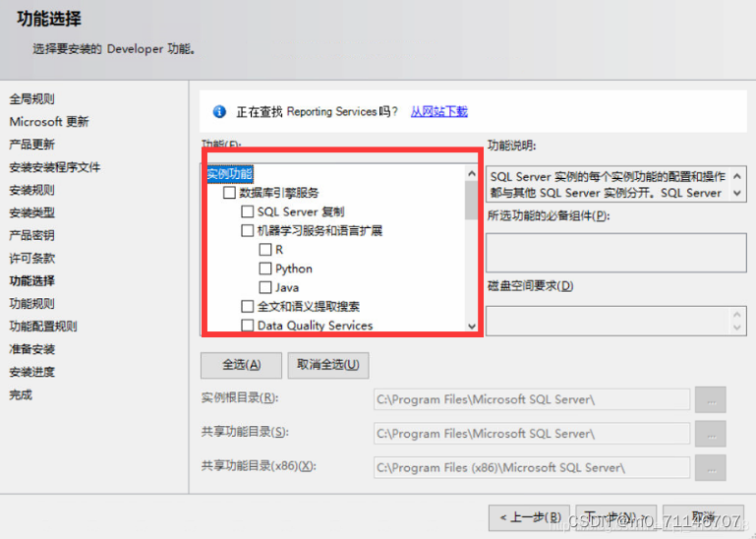This screenshot has width=756, height=539.
Task: Select the Microsoft 更新 step
Action: (49, 122)
